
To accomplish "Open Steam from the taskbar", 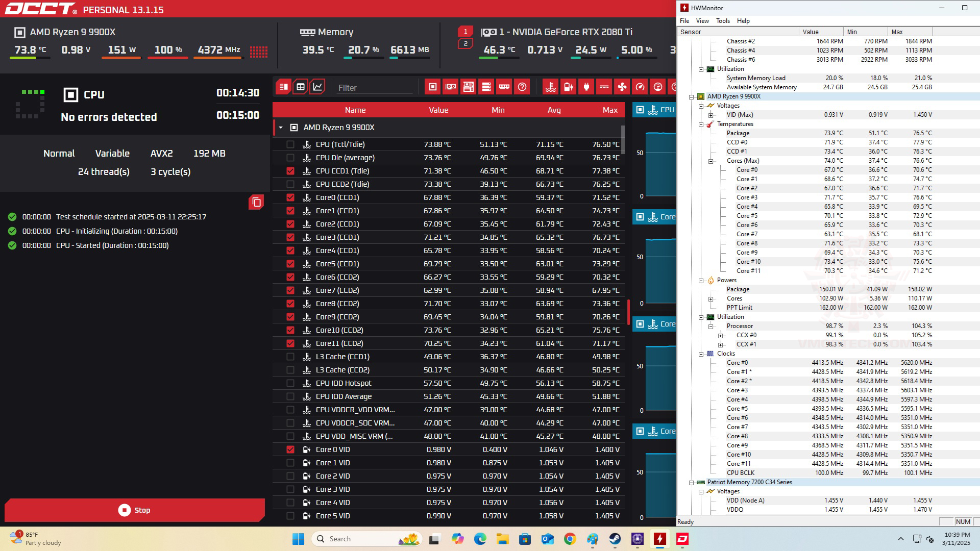I will pos(615,539).
